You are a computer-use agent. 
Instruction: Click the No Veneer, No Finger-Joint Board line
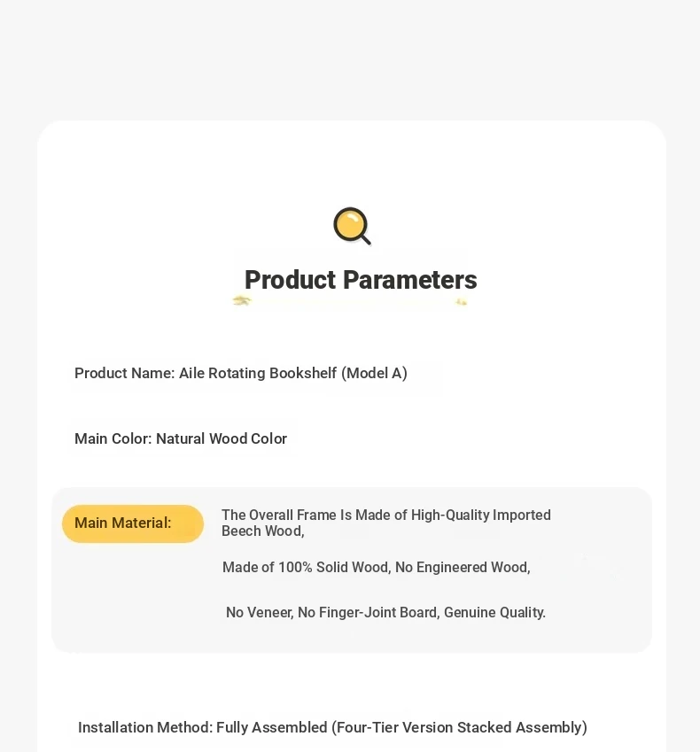click(385, 612)
